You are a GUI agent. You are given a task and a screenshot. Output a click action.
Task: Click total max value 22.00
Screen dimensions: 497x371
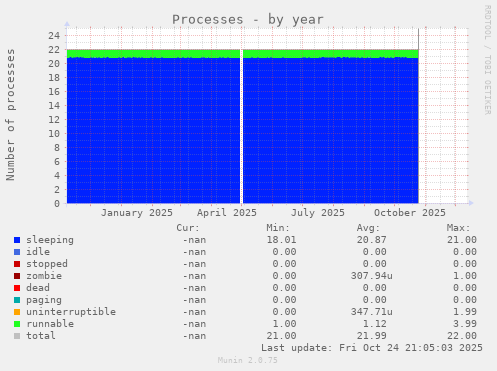pyautogui.click(x=462, y=336)
